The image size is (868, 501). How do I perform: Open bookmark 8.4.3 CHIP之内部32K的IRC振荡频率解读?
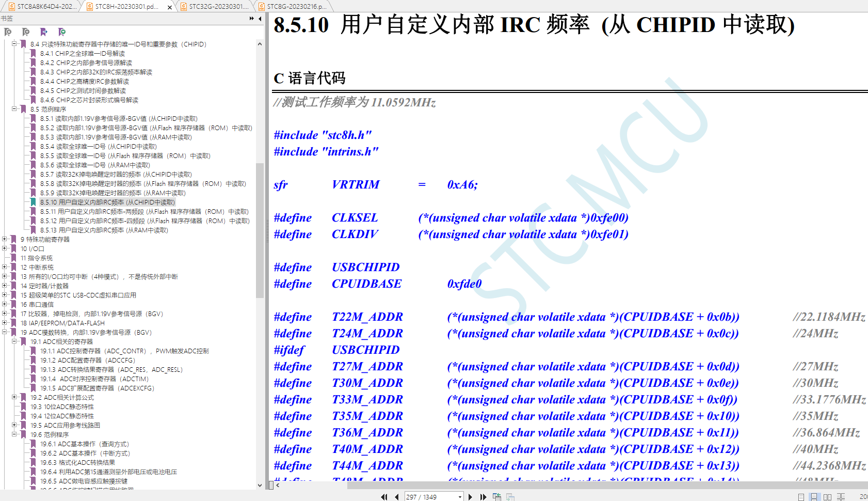point(96,72)
